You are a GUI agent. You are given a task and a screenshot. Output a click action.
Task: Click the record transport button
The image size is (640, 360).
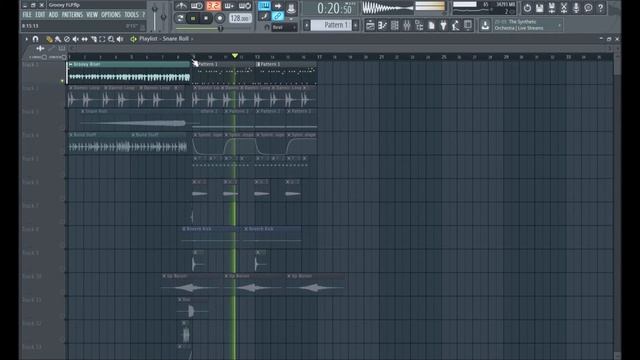point(220,18)
